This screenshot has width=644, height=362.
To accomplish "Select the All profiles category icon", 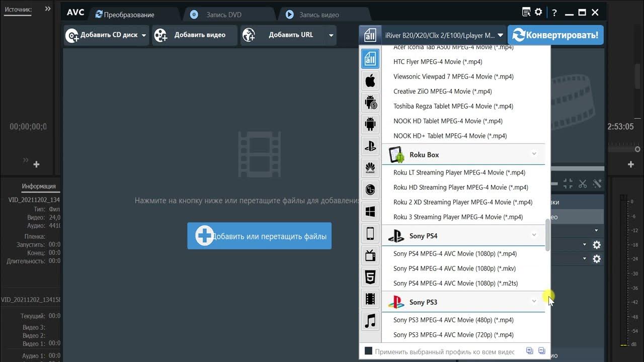I will pyautogui.click(x=370, y=59).
